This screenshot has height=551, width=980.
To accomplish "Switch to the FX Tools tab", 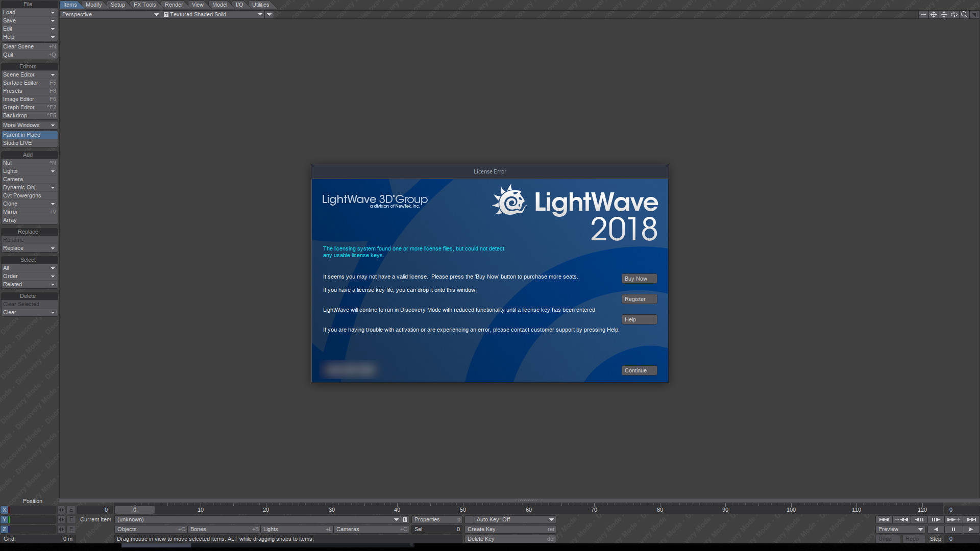I will coord(145,5).
